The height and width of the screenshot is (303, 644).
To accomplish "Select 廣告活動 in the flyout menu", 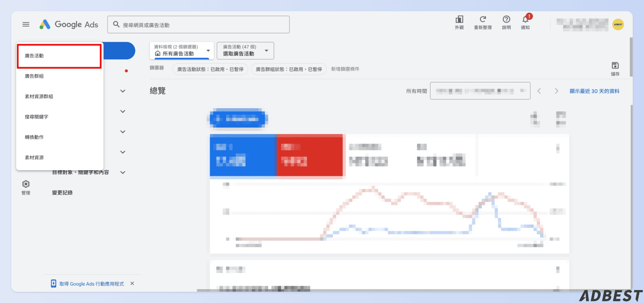I will click(59, 56).
